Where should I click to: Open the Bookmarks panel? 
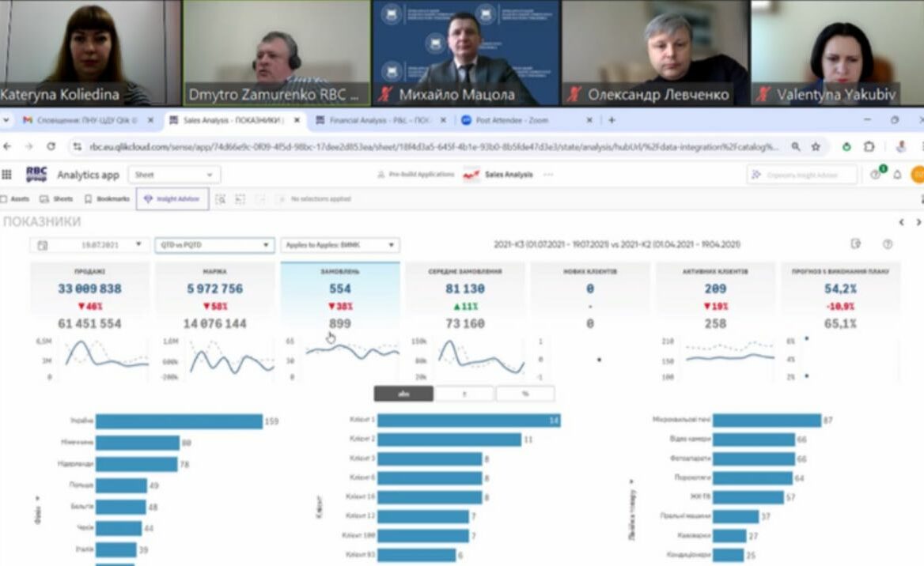108,199
